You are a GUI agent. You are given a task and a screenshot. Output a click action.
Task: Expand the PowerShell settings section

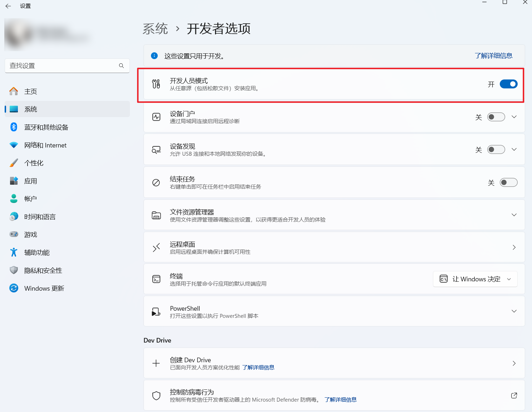pos(514,311)
